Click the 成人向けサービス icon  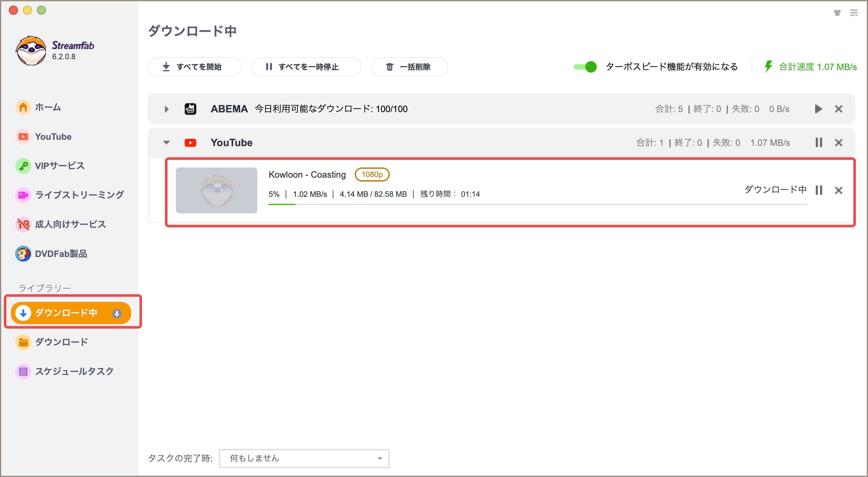23,224
